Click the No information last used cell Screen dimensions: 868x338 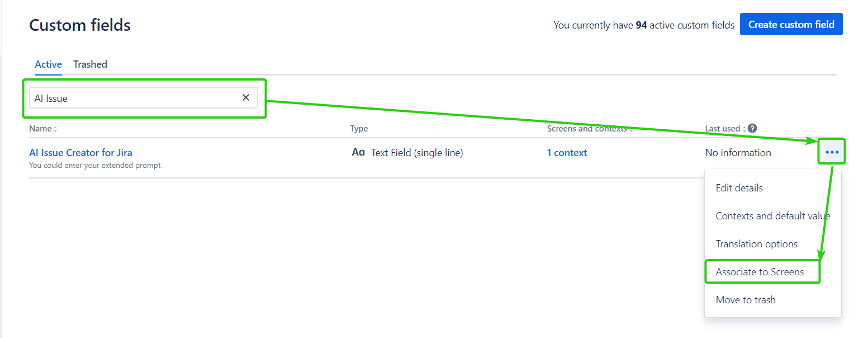click(x=738, y=153)
